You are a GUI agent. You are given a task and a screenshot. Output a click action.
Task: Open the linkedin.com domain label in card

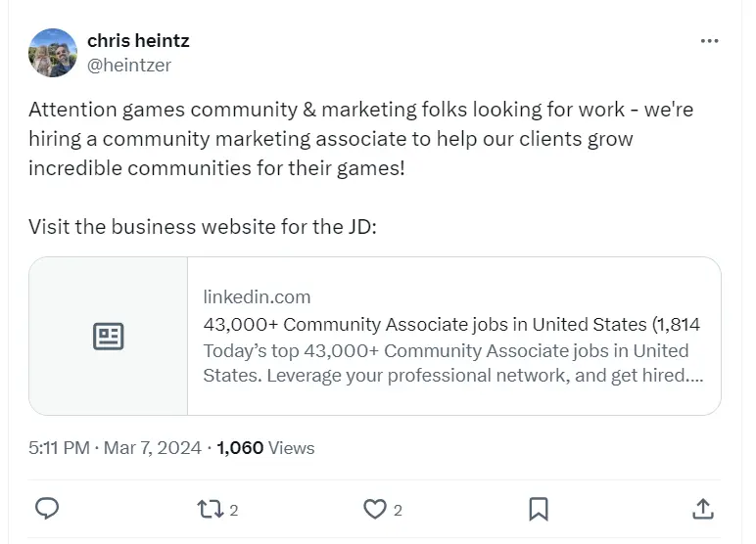point(257,296)
